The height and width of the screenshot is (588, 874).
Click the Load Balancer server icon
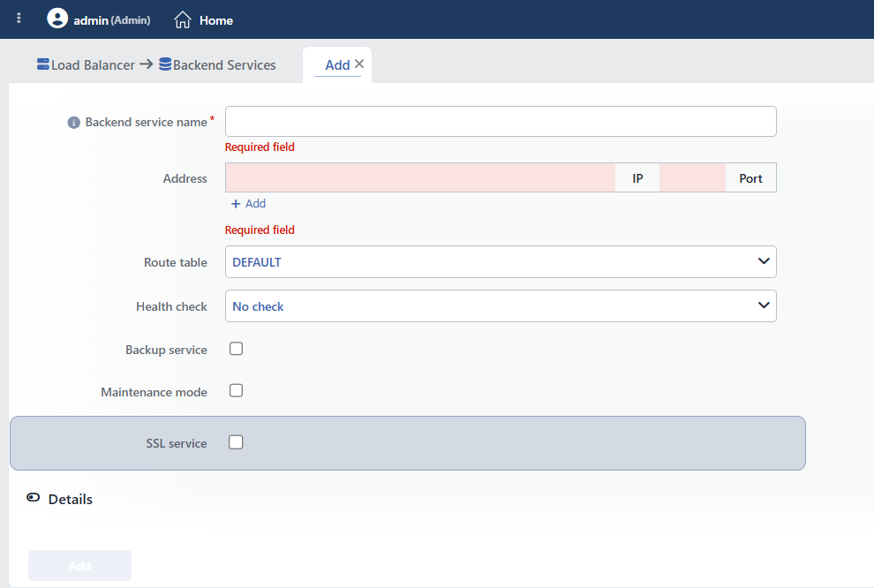click(x=43, y=64)
